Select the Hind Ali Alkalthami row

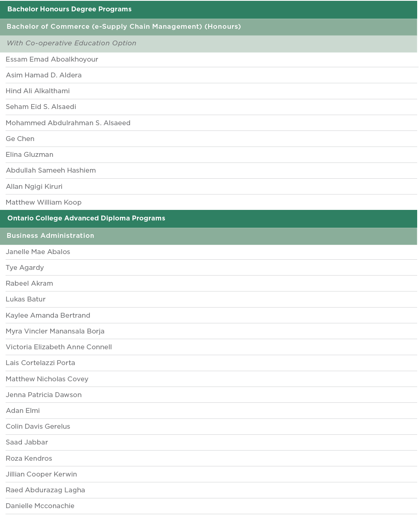(x=38, y=91)
